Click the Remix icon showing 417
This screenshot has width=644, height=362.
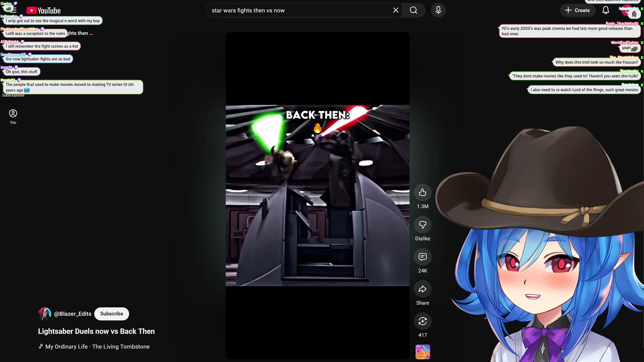coord(422,321)
